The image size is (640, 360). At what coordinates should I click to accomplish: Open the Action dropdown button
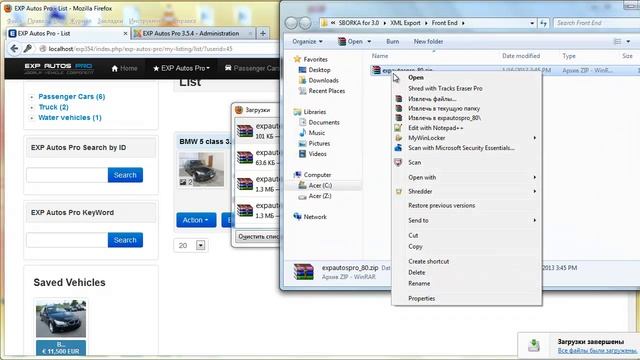[x=196, y=220]
